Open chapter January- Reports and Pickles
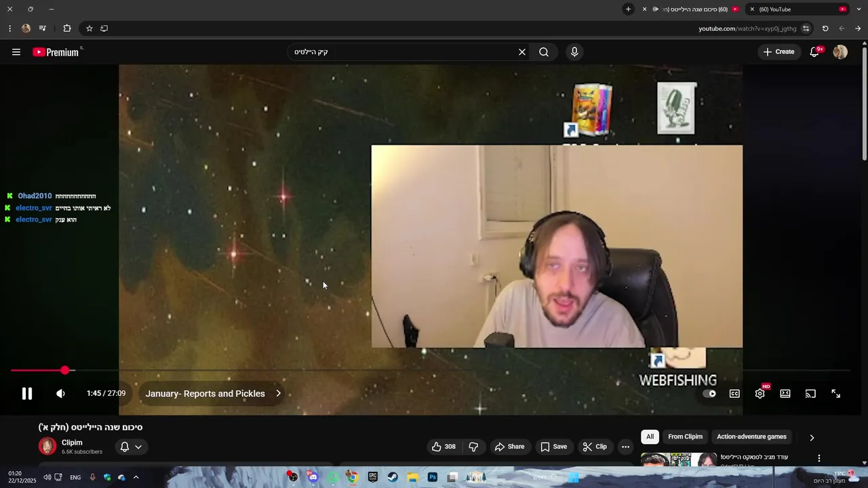This screenshot has height=488, width=868. tap(213, 394)
